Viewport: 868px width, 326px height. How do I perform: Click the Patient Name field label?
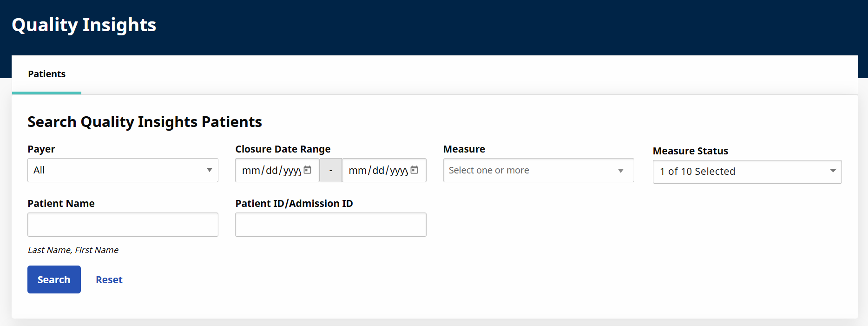pos(61,204)
